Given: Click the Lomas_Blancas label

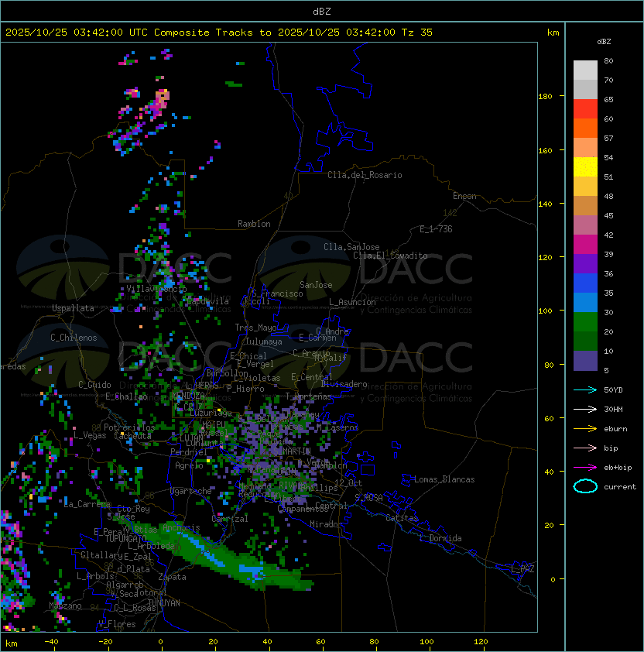Looking at the screenshot, I should (x=444, y=479).
